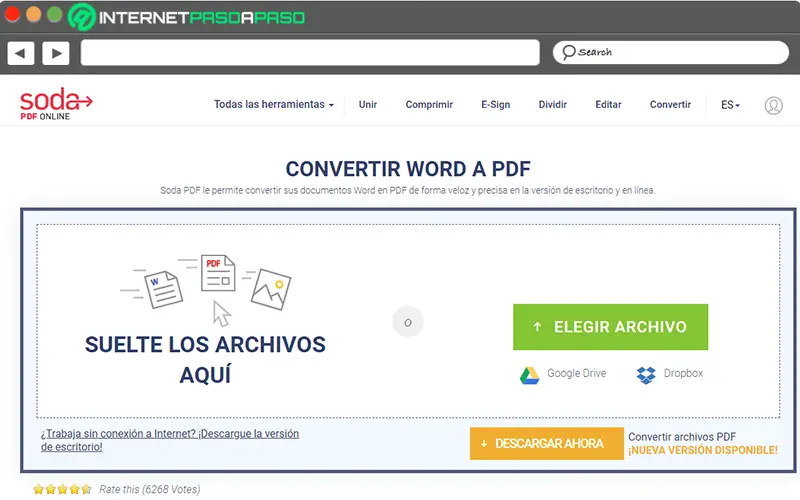Click the orange DESCARGAR AHORA button

pos(546,443)
